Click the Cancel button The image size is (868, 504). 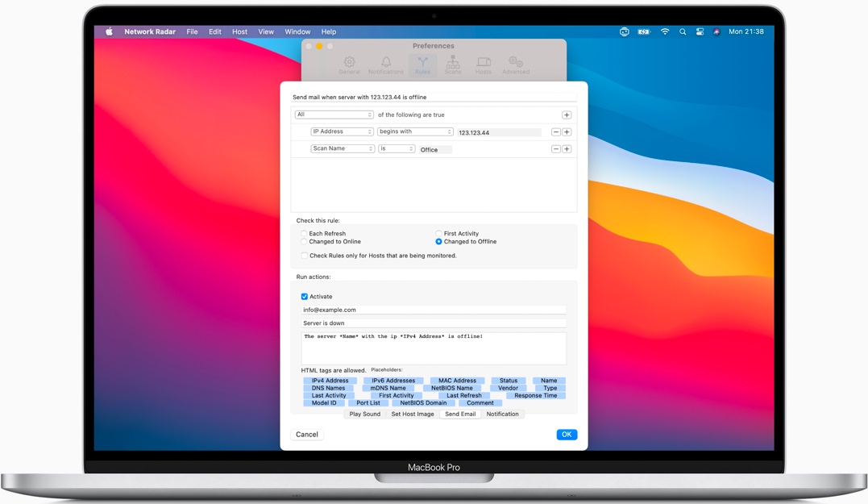click(307, 435)
